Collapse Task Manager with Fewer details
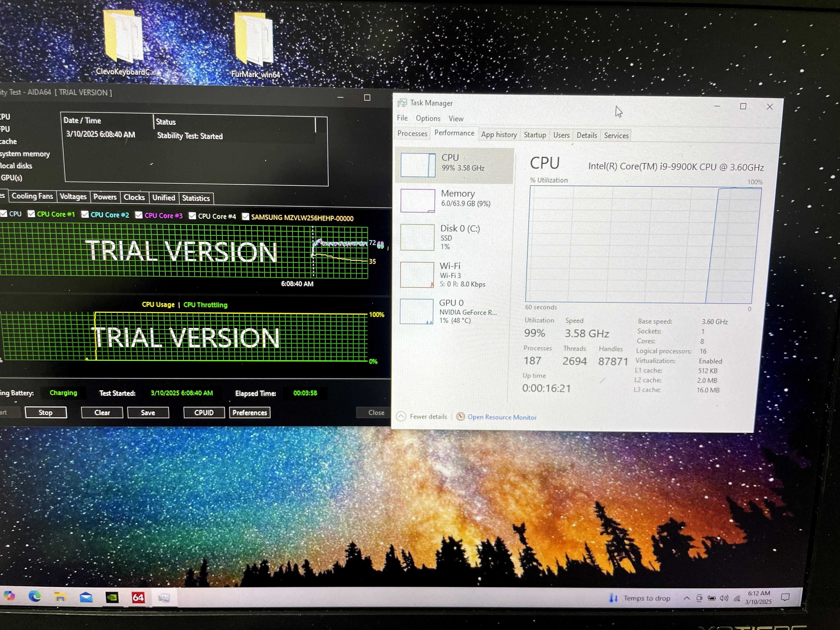Screen dimensions: 840x630 (x=422, y=417)
